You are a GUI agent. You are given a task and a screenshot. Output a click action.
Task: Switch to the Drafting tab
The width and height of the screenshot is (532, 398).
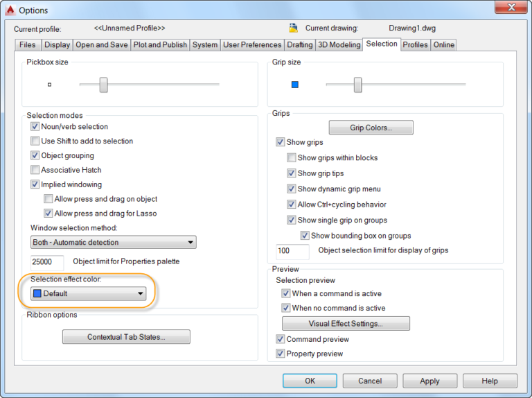coord(299,45)
